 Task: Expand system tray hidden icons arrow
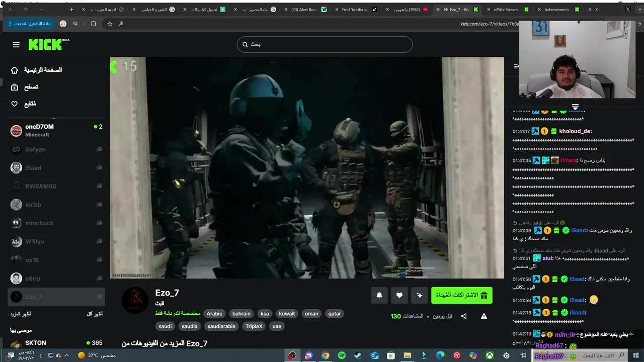click(66, 355)
